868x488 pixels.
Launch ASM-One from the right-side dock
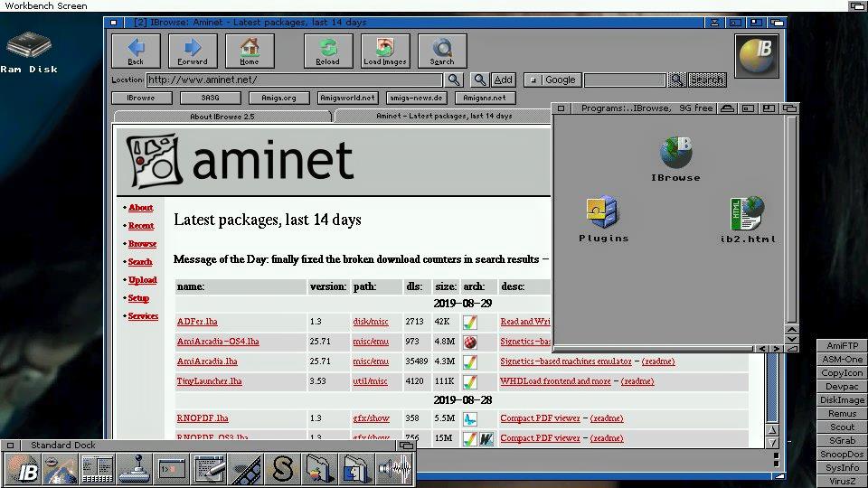pos(843,359)
